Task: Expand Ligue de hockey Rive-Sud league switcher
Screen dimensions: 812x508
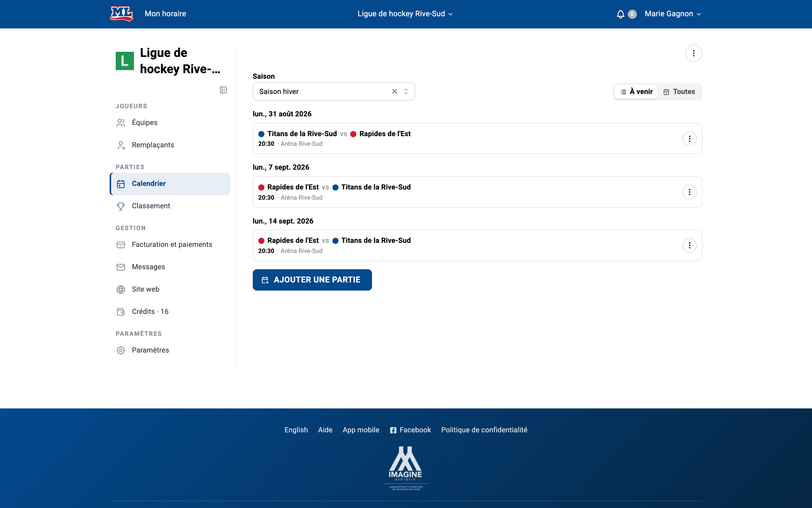Action: click(x=405, y=14)
